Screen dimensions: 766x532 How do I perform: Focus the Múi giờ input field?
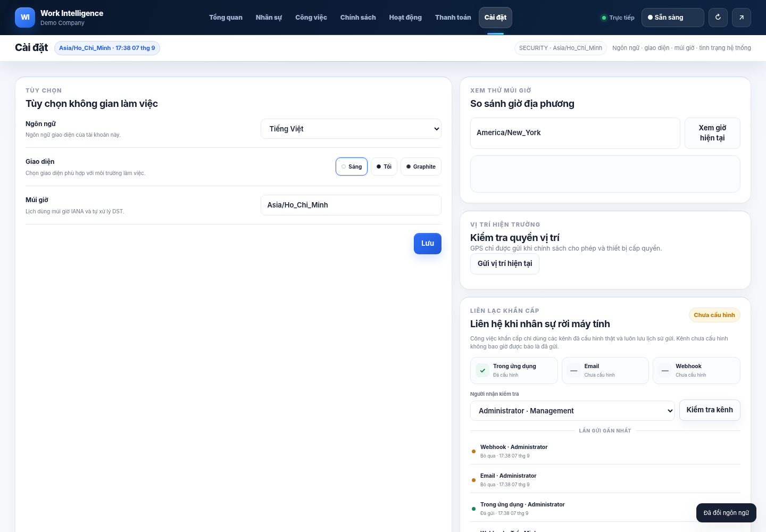[x=351, y=205]
